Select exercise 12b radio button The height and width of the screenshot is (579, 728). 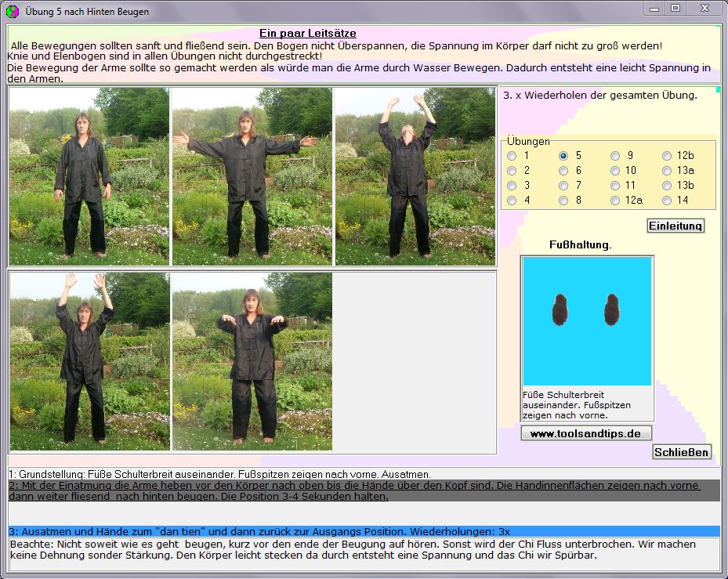(x=667, y=156)
